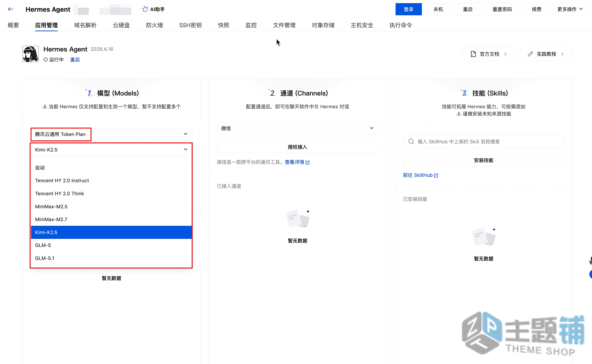
Task: Open the 文件管理 tab
Action: point(284,25)
